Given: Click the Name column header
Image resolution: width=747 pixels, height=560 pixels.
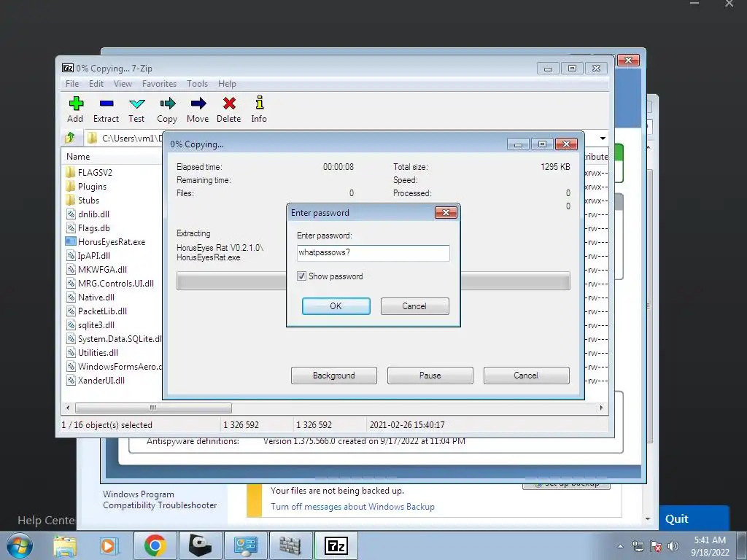Looking at the screenshot, I should click(78, 157).
